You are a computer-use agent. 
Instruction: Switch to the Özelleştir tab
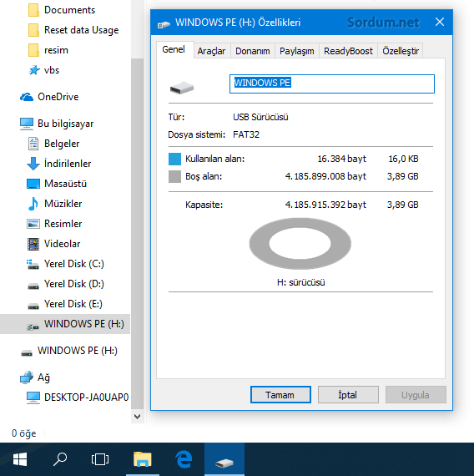click(x=401, y=51)
